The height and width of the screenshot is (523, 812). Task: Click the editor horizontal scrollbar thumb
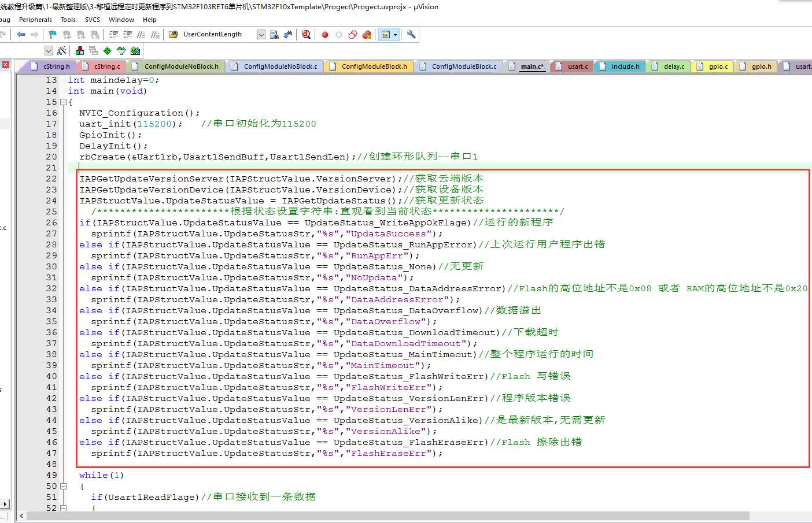[388, 515]
